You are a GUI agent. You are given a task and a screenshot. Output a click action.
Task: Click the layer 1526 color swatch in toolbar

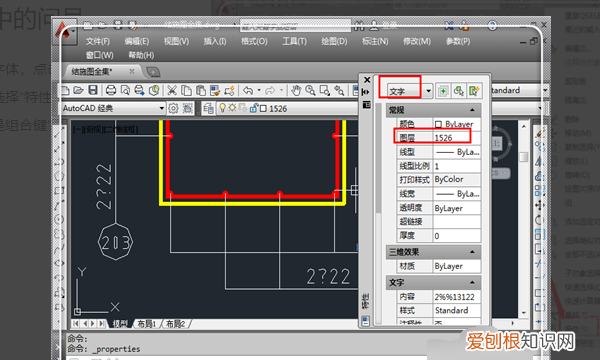[263, 109]
